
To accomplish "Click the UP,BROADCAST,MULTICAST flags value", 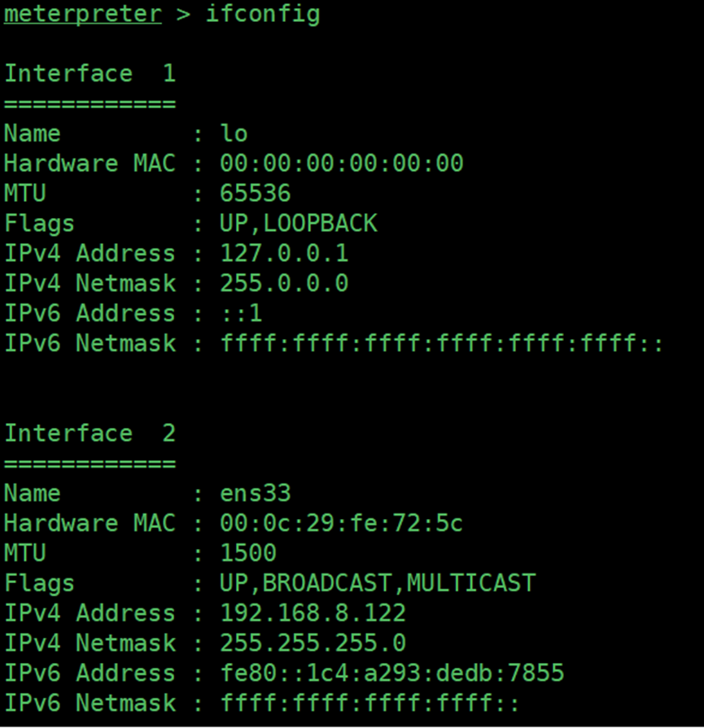I will click(378, 583).
